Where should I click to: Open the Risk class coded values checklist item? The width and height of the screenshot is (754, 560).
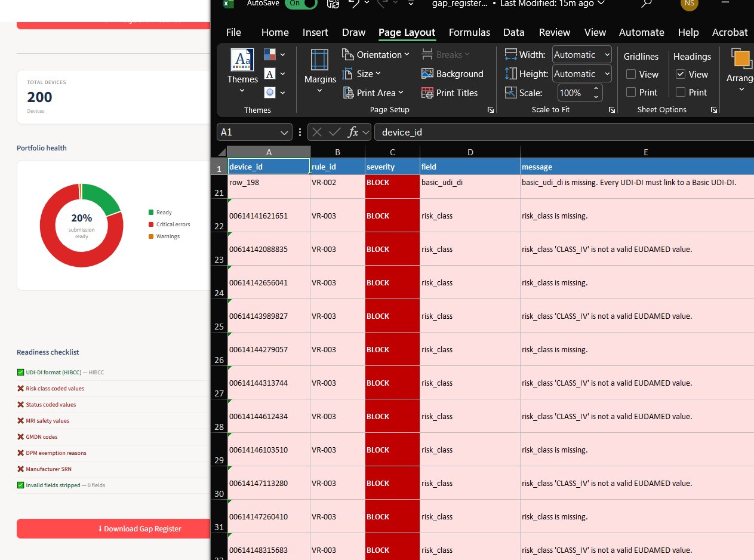coord(54,388)
